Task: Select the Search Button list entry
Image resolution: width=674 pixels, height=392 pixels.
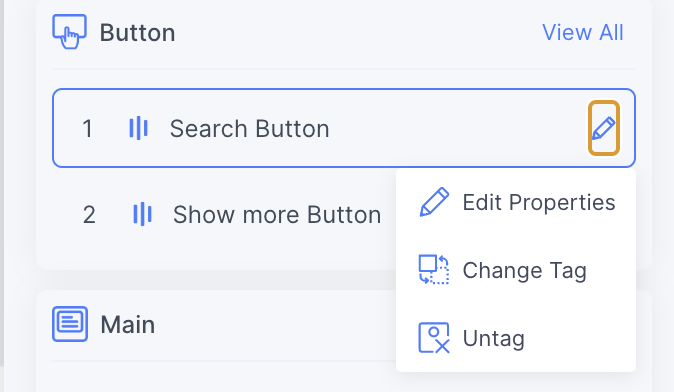Action: tap(344, 128)
